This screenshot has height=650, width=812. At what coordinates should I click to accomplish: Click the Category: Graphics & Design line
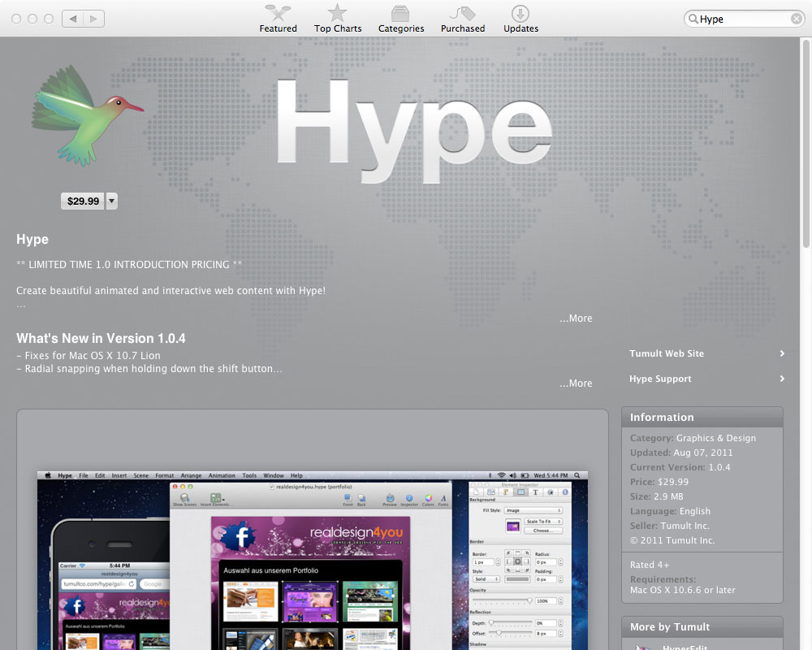(x=693, y=438)
